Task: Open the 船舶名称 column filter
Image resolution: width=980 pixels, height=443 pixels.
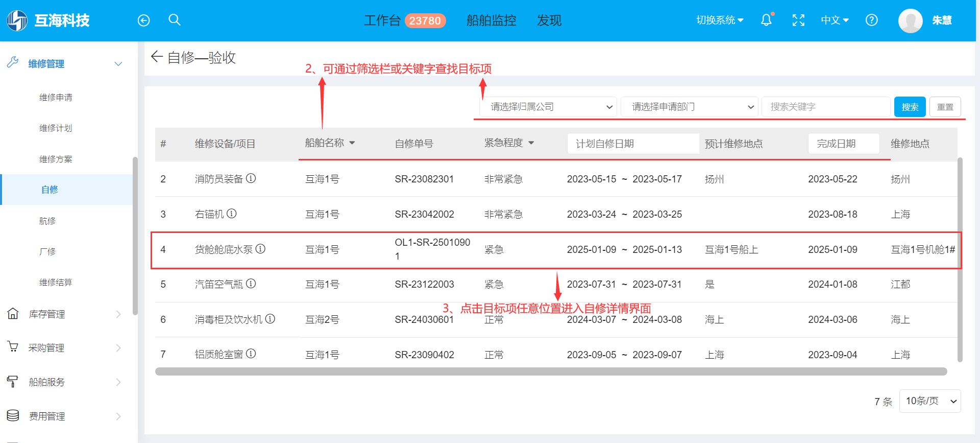Action: click(x=352, y=143)
